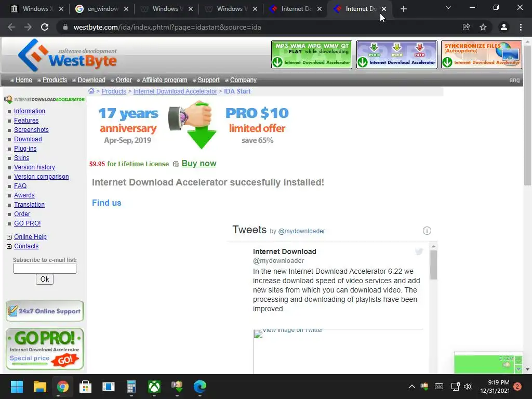Image resolution: width=532 pixels, height=399 pixels.
Task: Click the browser forward arrow
Action: [x=28, y=27]
